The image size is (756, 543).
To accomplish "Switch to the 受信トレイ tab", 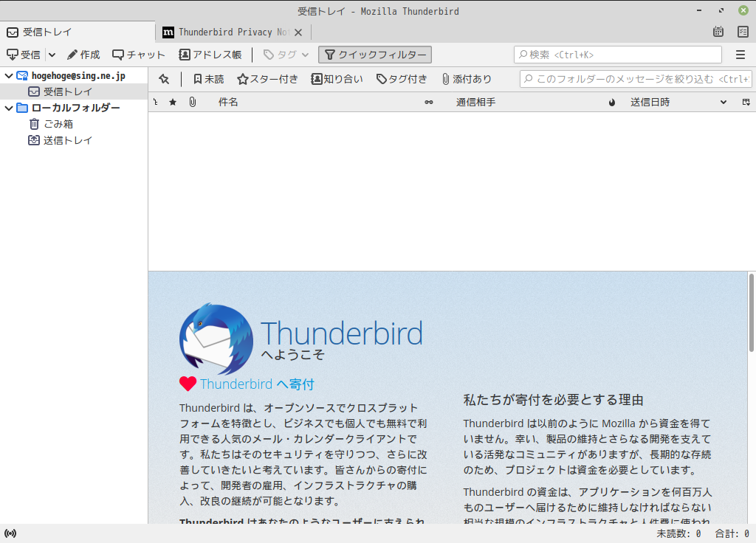I will (x=78, y=32).
